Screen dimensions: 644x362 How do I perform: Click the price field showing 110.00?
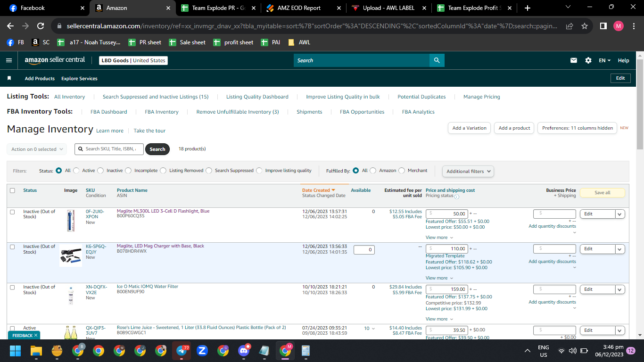[x=447, y=249]
